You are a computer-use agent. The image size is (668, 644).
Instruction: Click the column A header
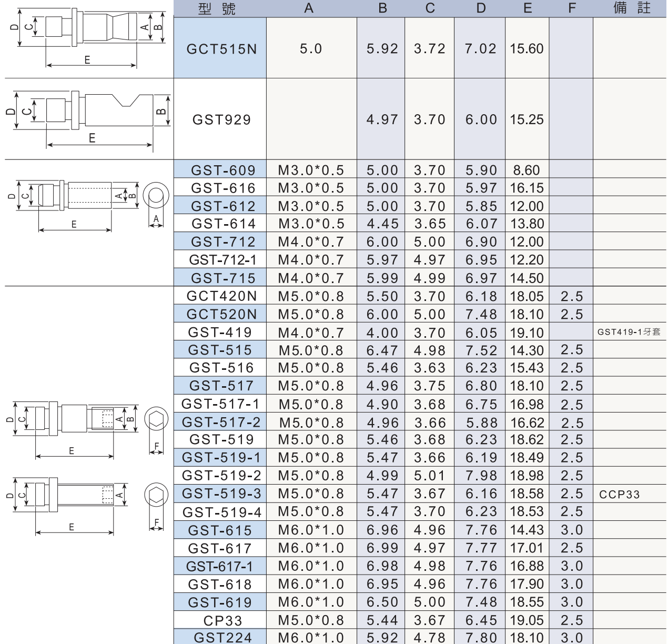pos(309,8)
